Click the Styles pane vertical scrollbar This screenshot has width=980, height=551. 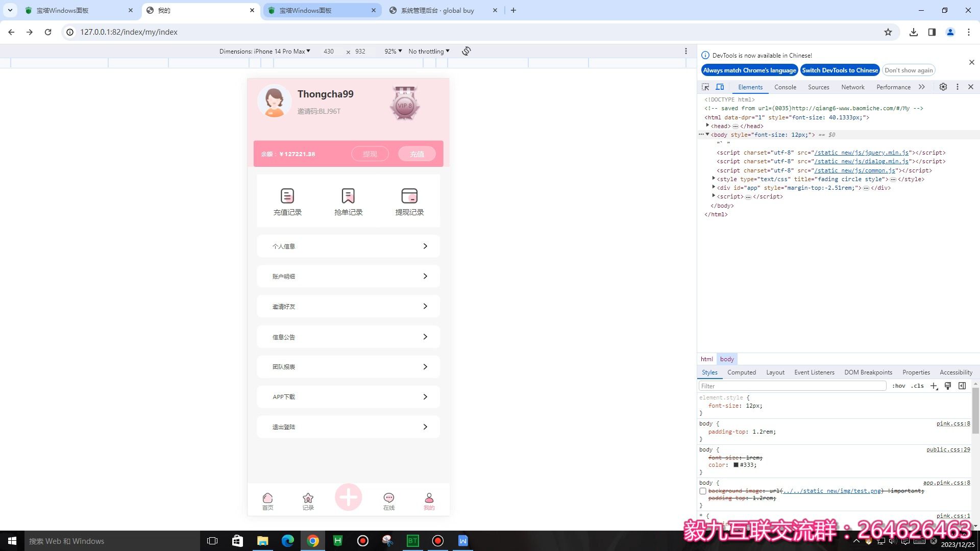975,411
